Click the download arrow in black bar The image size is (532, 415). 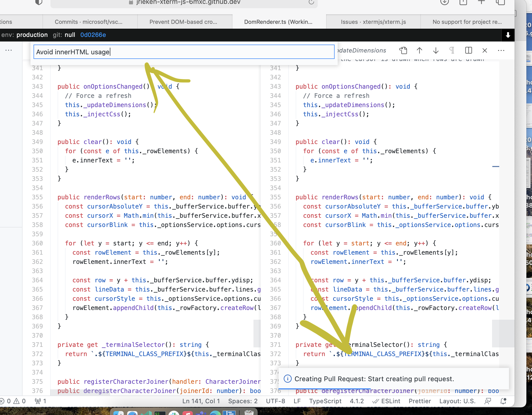[x=508, y=35]
